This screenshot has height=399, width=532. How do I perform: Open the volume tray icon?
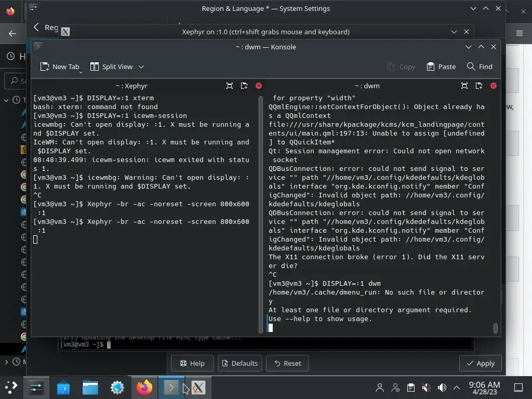tap(442, 388)
